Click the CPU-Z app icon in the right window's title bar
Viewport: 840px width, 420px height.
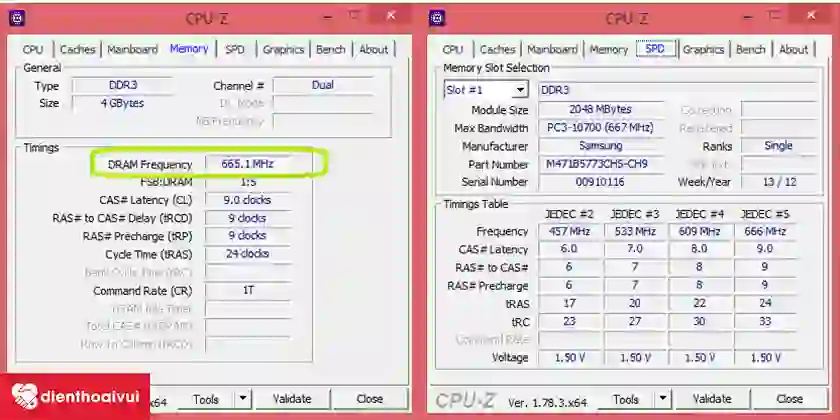[437, 18]
